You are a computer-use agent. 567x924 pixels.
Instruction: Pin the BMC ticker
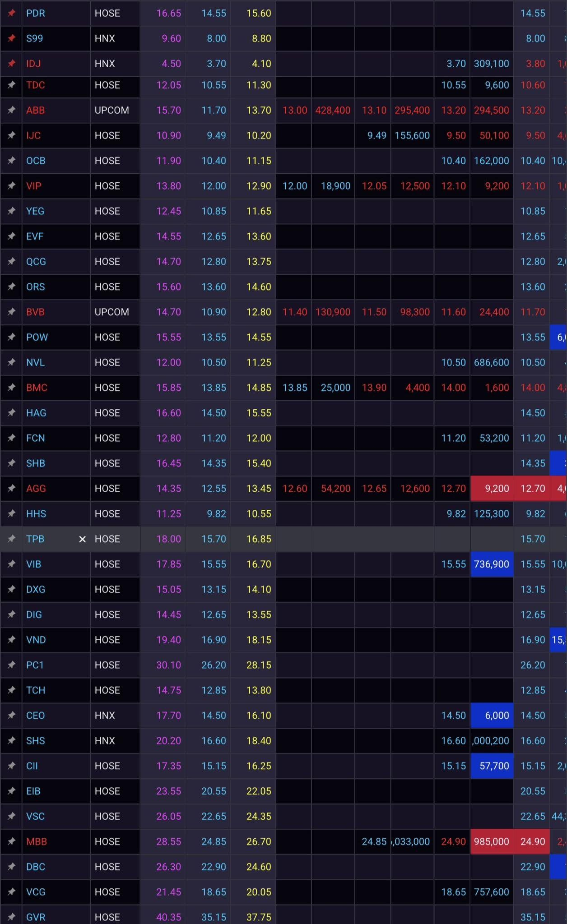pyautogui.click(x=11, y=388)
